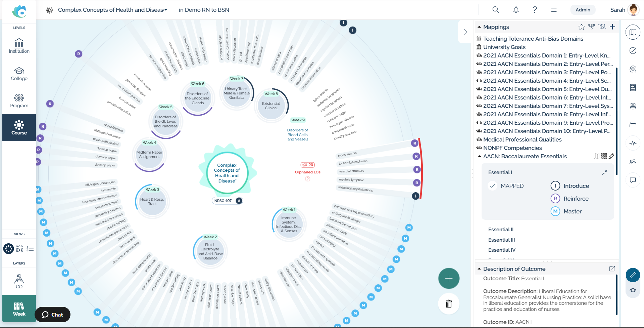Viewport: 644px width, 328px height.
Task: Open the hamburger menu icon
Action: (x=554, y=10)
